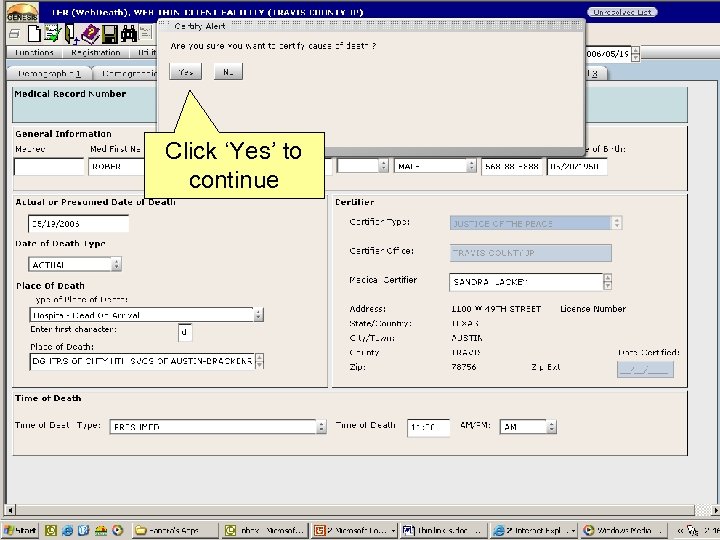The image size is (720, 540).
Task: Click the document list icon beside binoculars
Action: tap(146, 33)
